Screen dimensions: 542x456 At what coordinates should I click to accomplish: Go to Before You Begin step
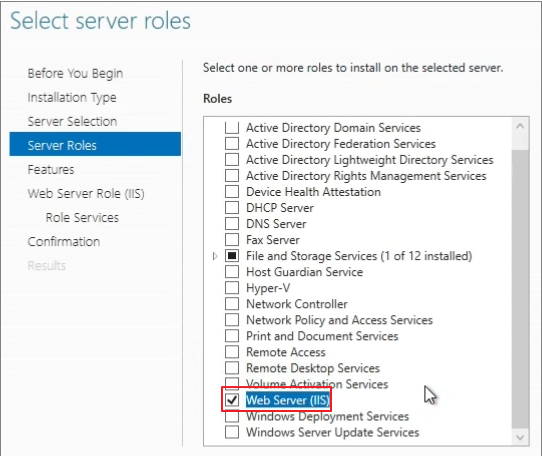coord(75,74)
